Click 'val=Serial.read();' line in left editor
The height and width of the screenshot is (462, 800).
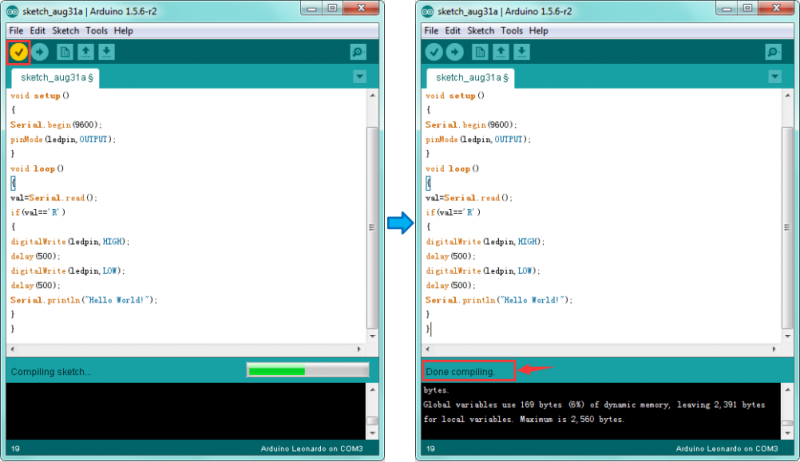[54, 198]
